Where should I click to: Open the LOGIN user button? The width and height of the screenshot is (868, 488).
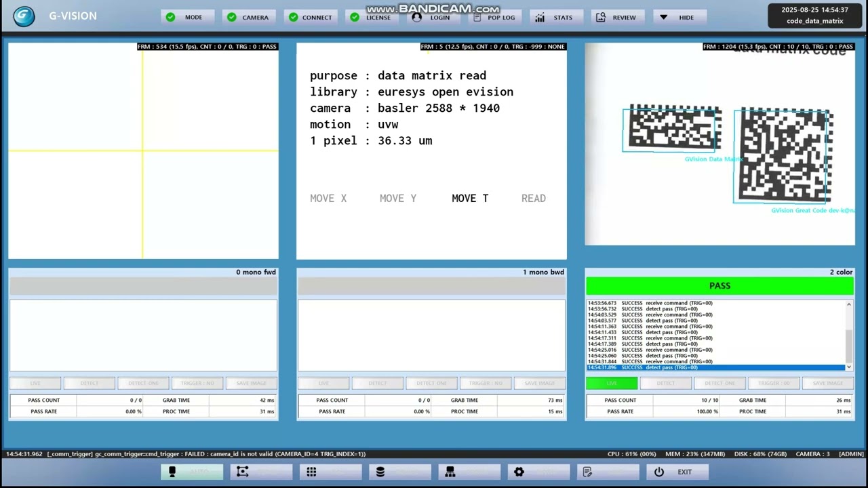(x=433, y=17)
